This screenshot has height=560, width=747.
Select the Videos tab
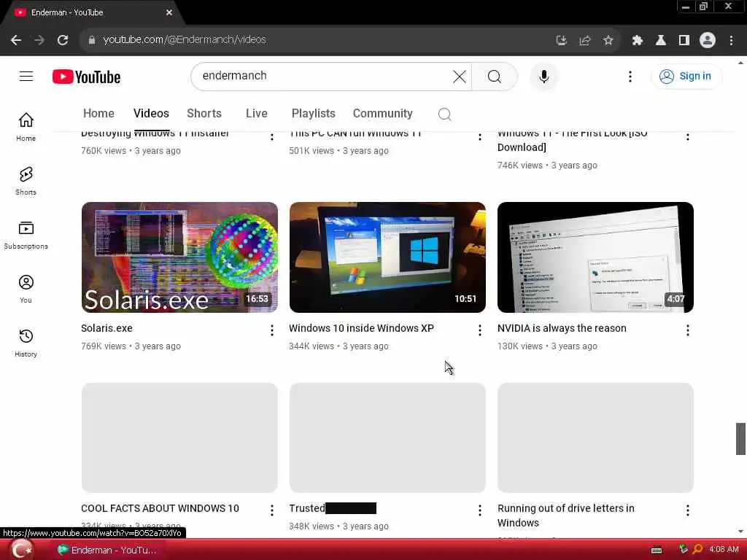[x=151, y=113]
